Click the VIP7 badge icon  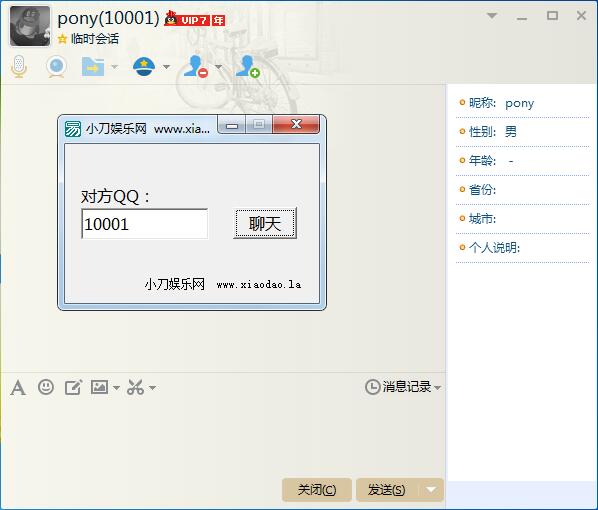coord(187,19)
